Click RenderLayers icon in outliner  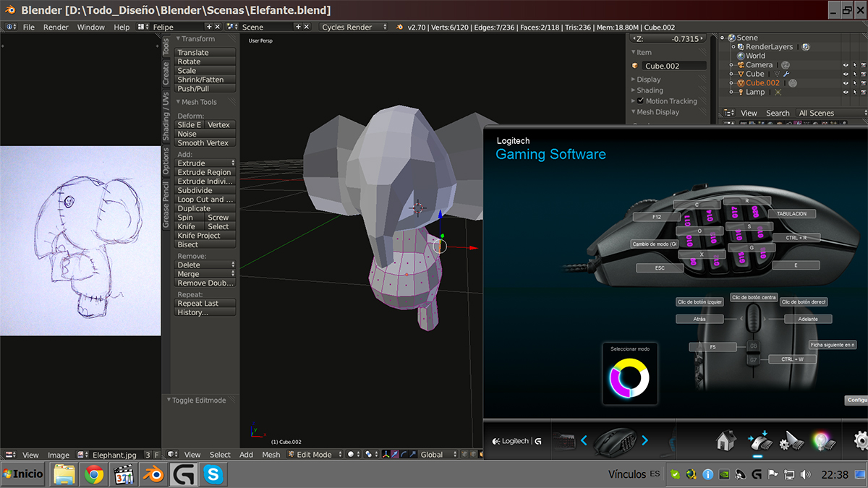tap(740, 47)
